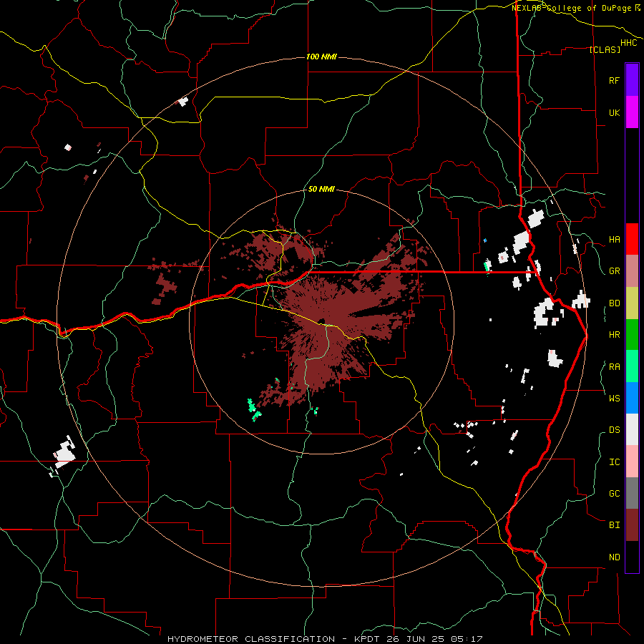Click the 26 JUN 25 date

pyautogui.click(x=416, y=639)
